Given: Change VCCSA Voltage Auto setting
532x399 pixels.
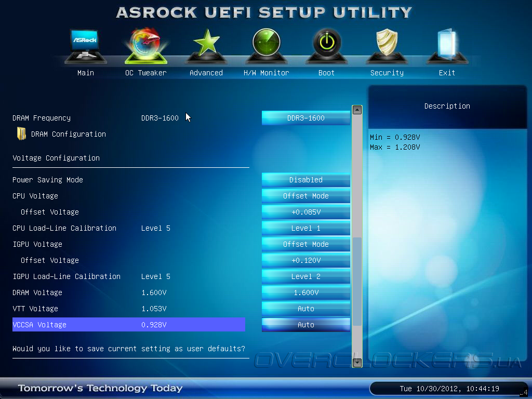Looking at the screenshot, I should 305,325.
